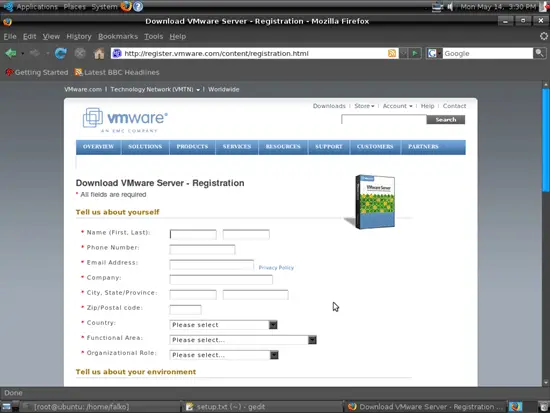Image resolution: width=550 pixels, height=413 pixels.
Task: Open the Applications menu in top panel
Action: click(37, 7)
